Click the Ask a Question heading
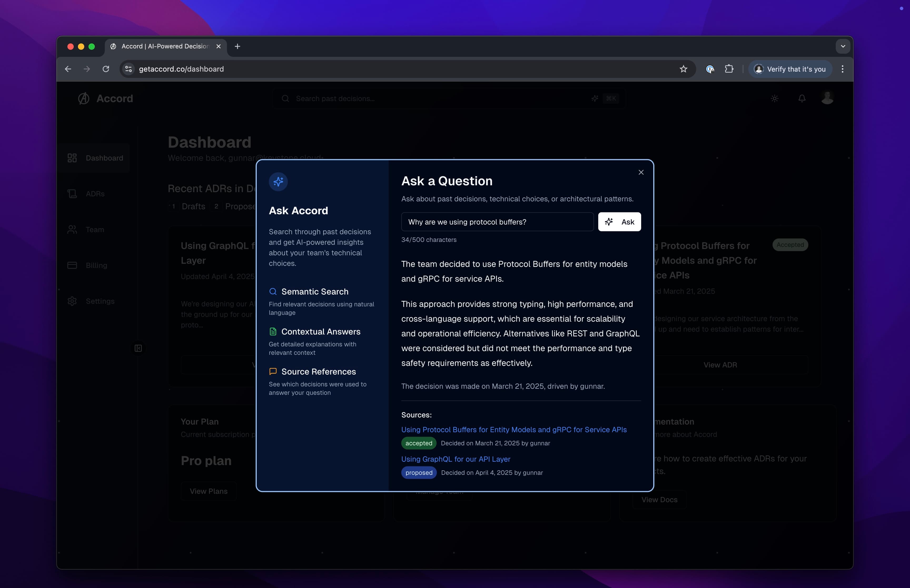910x588 pixels. 447,181
